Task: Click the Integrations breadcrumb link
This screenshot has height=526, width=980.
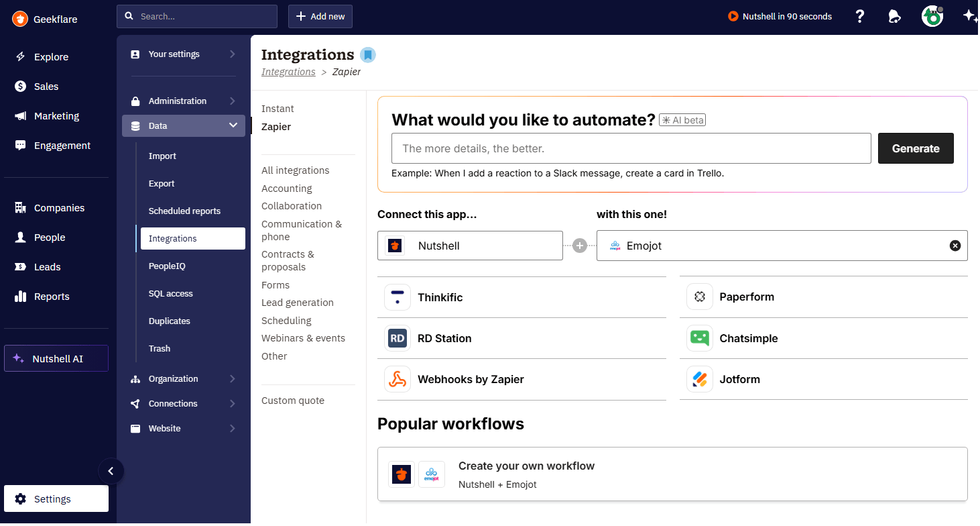Action: click(x=288, y=72)
